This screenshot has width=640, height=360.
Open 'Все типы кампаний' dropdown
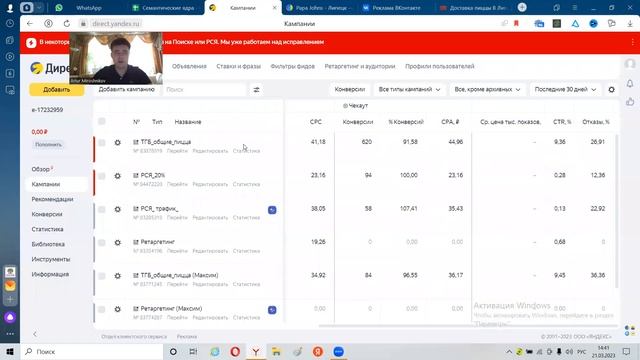click(409, 89)
